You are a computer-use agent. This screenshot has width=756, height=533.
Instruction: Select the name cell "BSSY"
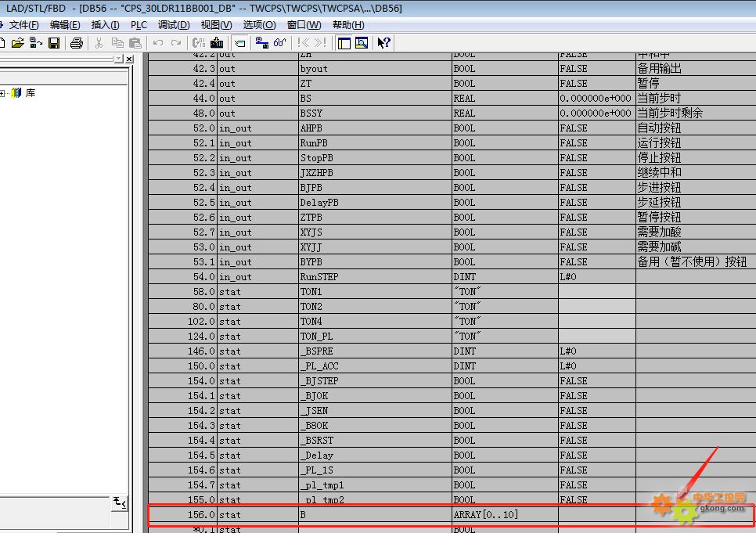click(375, 113)
